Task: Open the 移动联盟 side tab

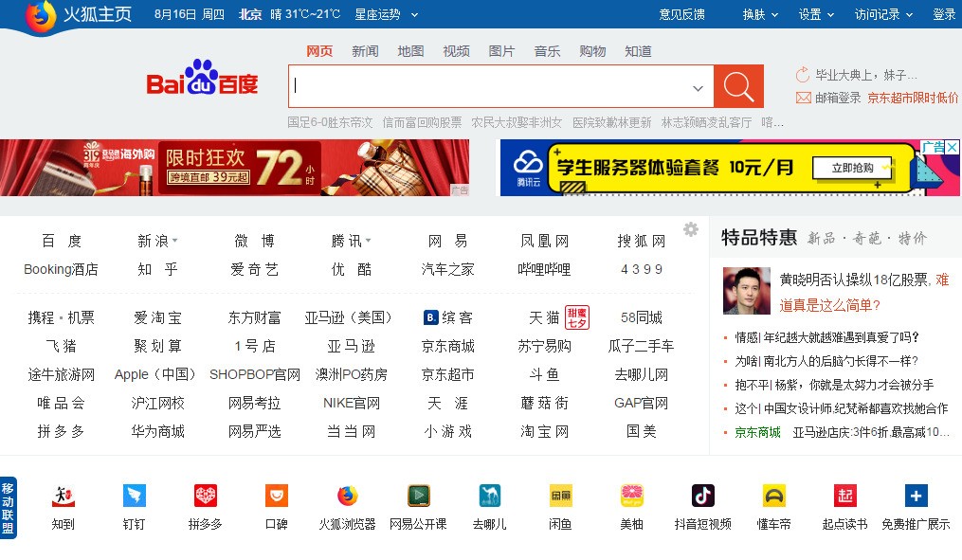Action: (x=8, y=509)
